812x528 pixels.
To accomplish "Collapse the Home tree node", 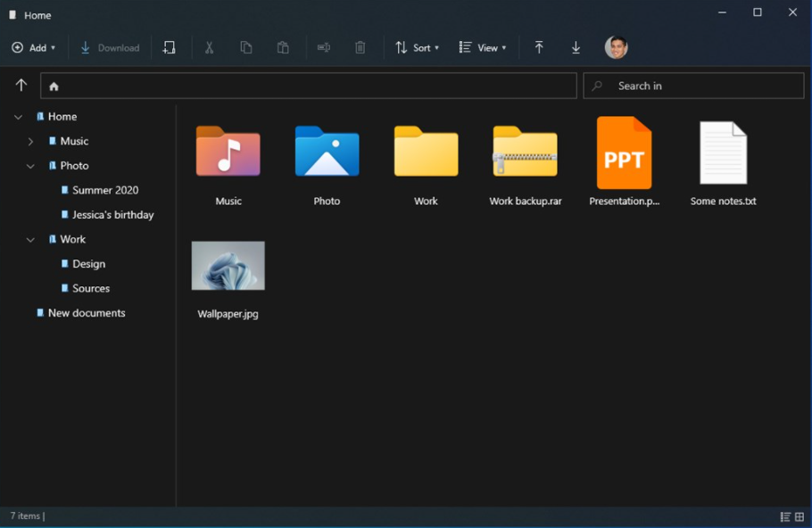I will pos(18,117).
